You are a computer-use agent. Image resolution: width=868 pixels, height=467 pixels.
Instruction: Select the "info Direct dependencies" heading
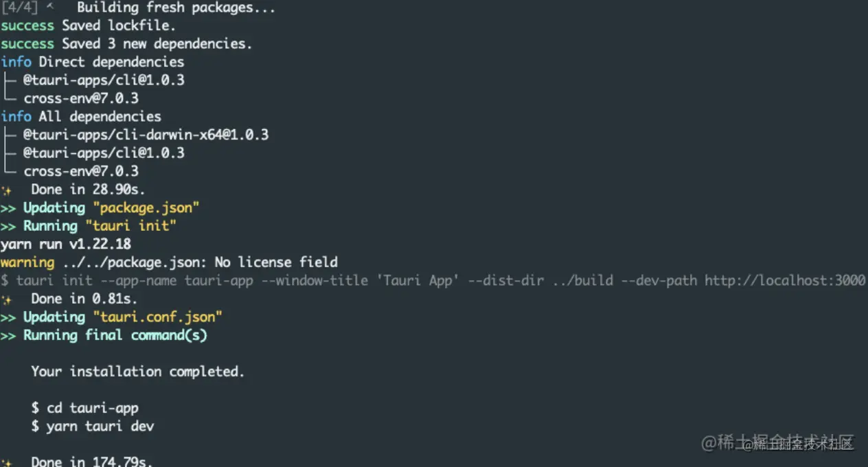[92, 62]
